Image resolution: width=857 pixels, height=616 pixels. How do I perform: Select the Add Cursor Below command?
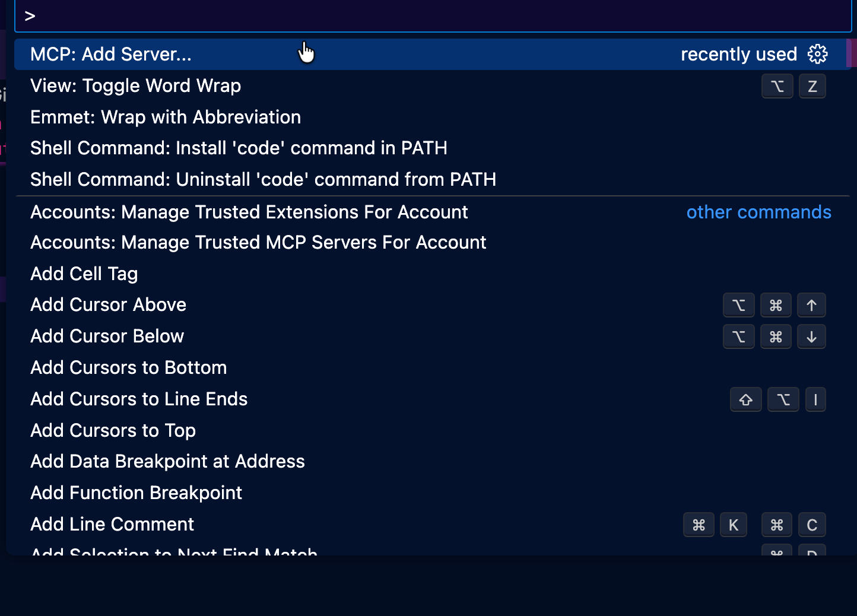tap(107, 336)
